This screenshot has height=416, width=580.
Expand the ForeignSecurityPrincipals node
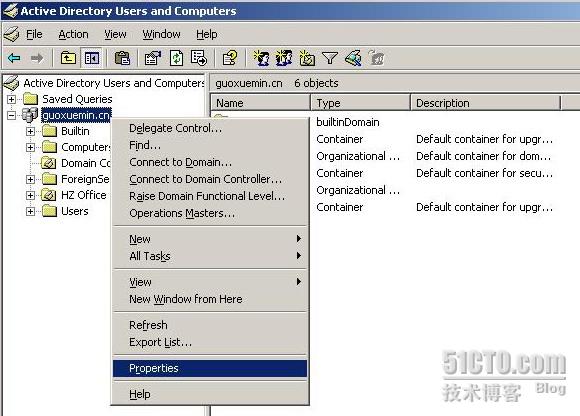tap(31, 179)
